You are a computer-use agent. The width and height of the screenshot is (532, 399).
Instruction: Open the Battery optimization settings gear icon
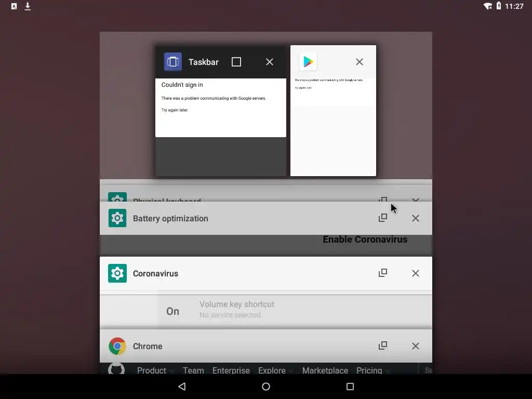(x=117, y=218)
